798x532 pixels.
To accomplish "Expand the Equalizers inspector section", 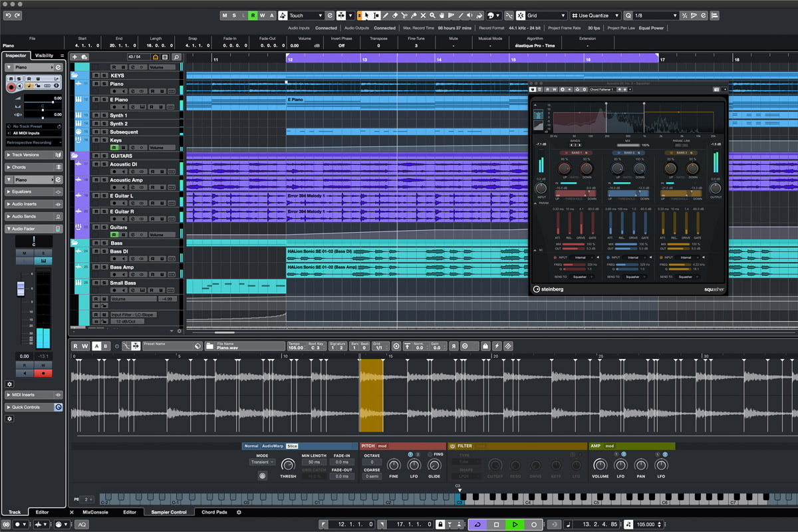I will [34, 192].
